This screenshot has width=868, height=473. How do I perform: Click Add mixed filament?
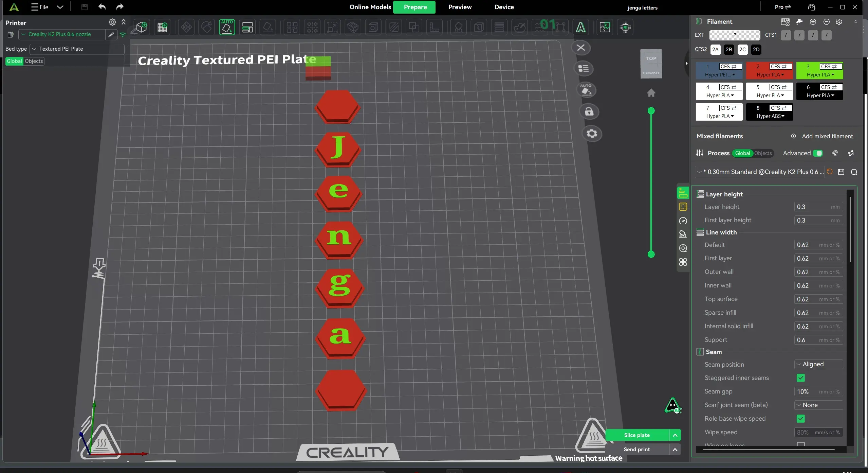[x=822, y=136]
